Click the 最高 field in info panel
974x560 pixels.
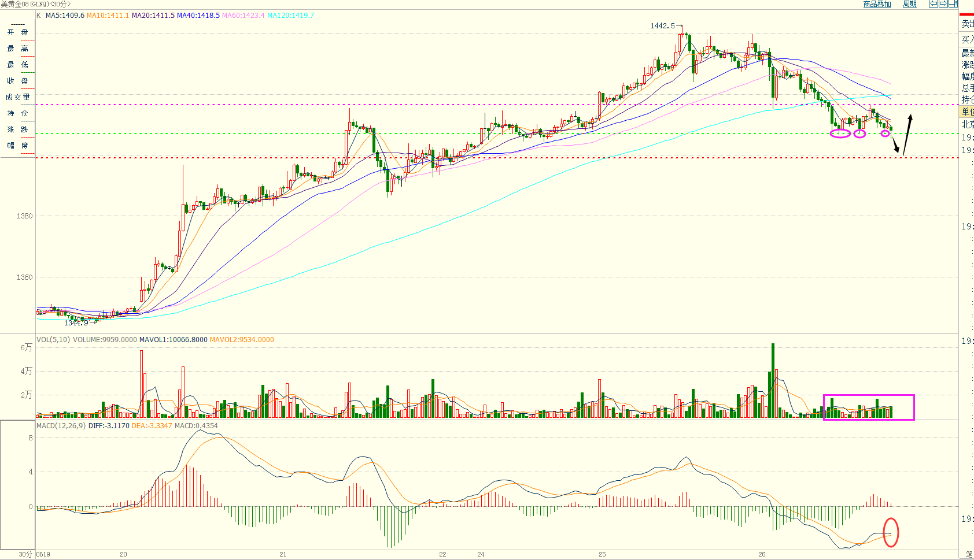(17, 49)
